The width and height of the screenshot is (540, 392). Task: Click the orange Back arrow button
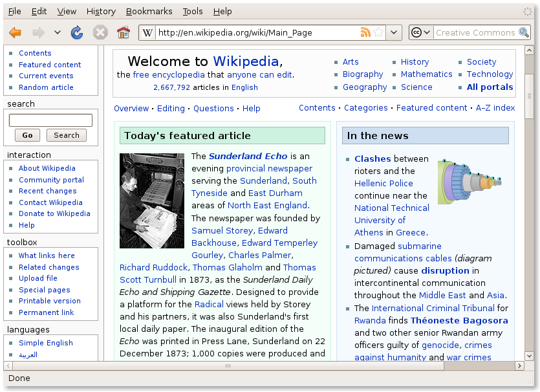pos(15,33)
